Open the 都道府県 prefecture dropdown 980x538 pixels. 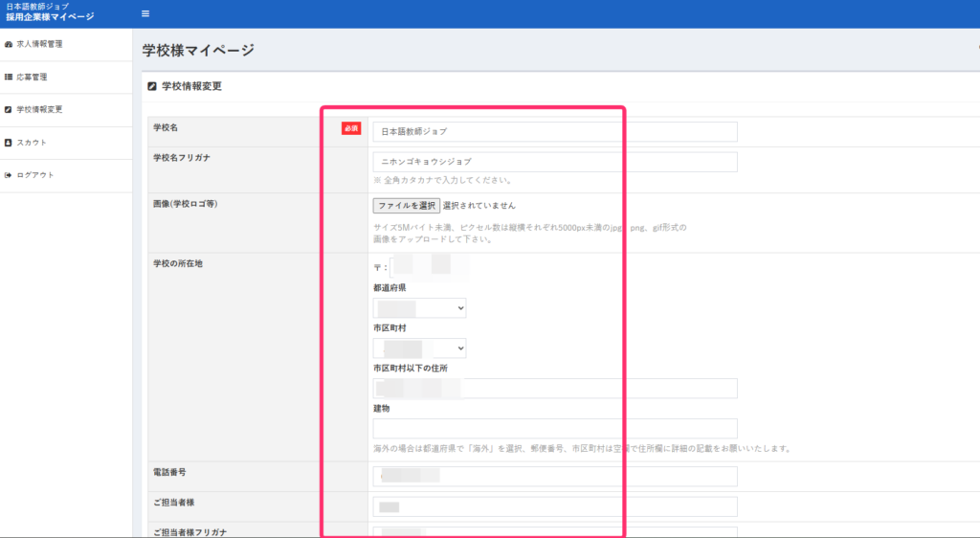tap(419, 308)
